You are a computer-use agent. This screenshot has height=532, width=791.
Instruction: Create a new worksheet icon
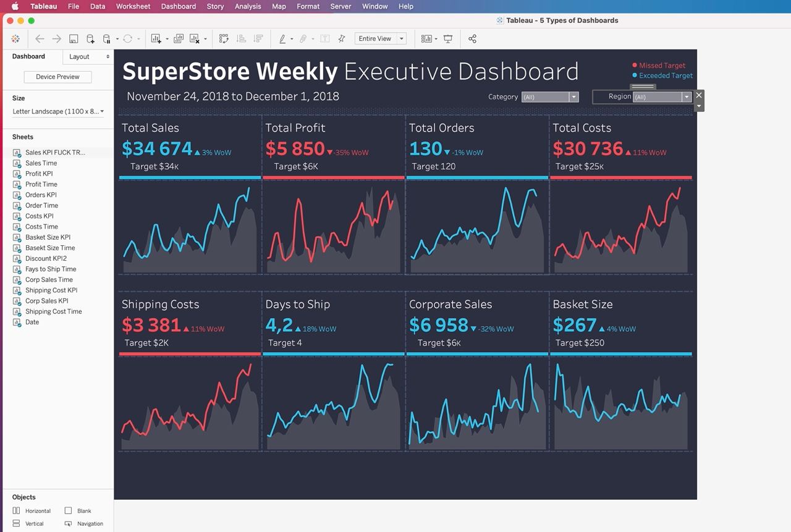[156, 38]
